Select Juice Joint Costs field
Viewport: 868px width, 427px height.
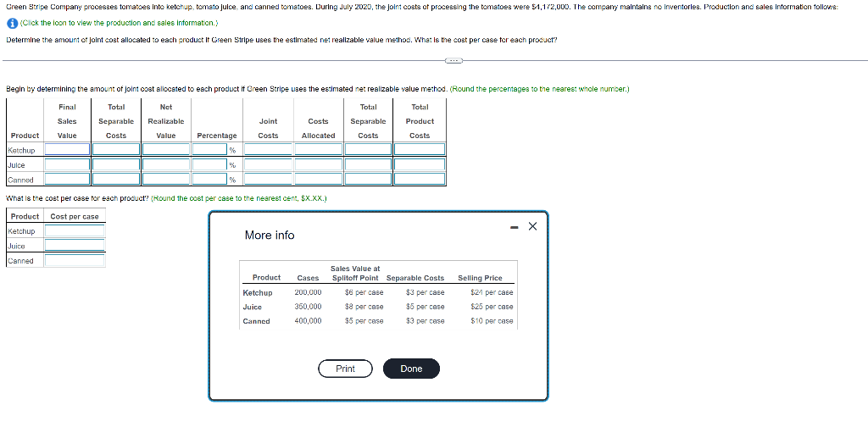268,164
